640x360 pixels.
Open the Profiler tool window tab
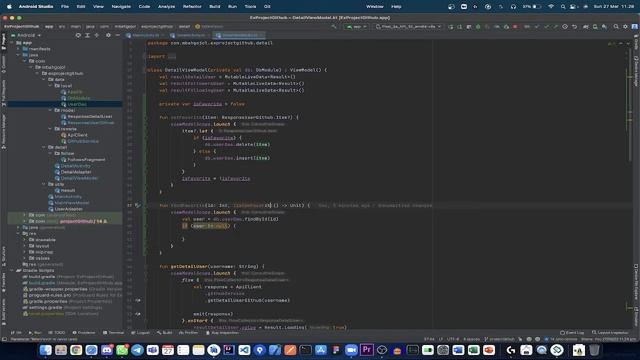coord(189,333)
